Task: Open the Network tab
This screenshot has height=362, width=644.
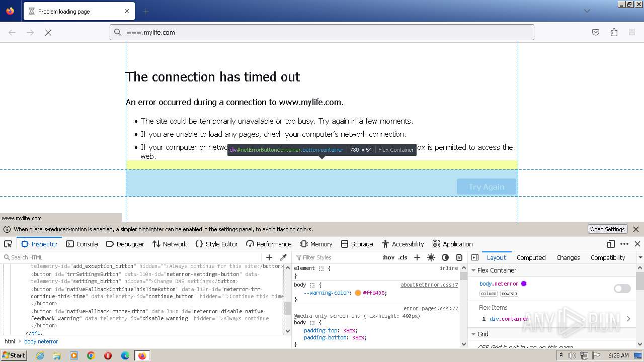Action: coord(170,244)
